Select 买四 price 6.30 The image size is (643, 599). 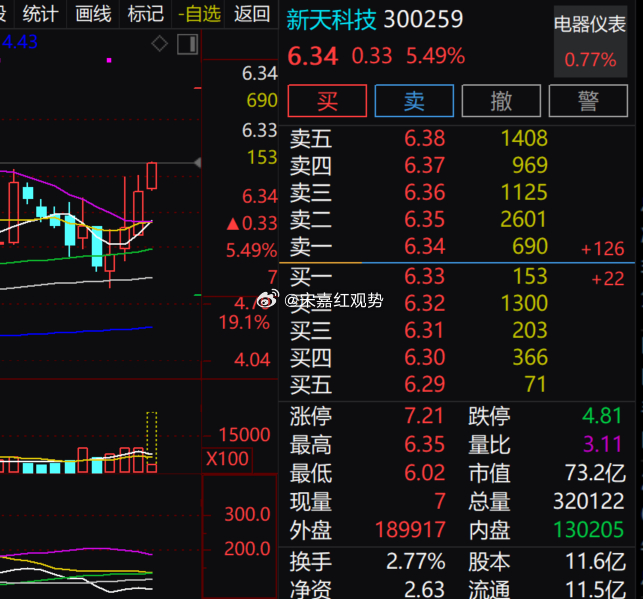click(x=424, y=358)
